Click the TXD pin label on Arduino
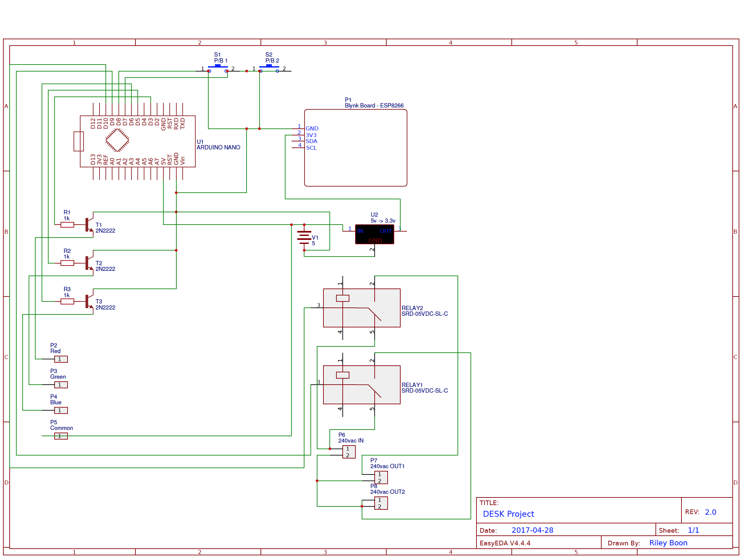The width and height of the screenshot is (744, 560). point(183,123)
